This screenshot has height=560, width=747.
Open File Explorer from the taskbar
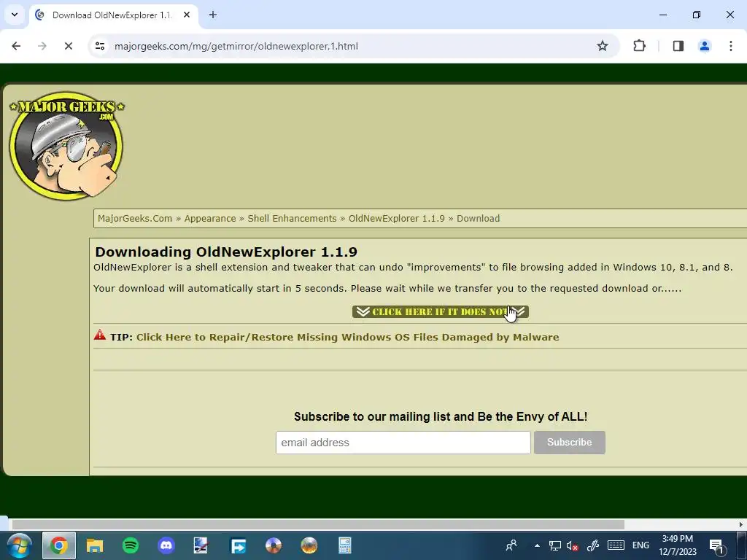coord(95,545)
